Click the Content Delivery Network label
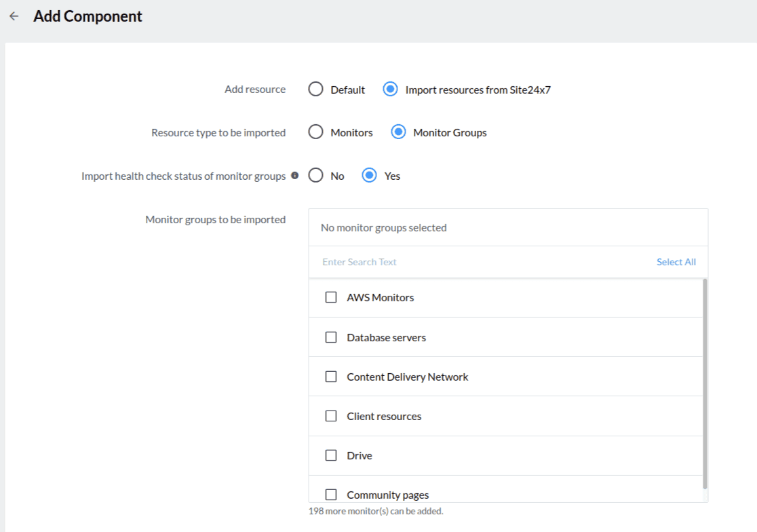 coord(407,377)
